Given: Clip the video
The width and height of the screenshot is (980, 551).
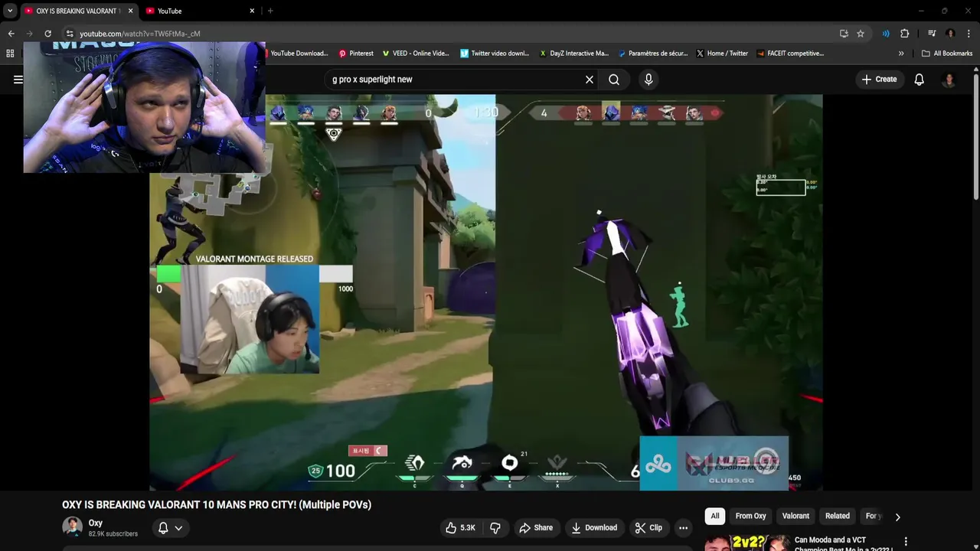Looking at the screenshot, I should [648, 527].
